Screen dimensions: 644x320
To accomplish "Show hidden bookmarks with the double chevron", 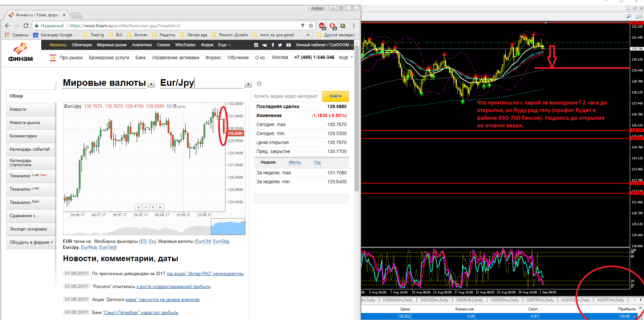I will click(x=308, y=35).
